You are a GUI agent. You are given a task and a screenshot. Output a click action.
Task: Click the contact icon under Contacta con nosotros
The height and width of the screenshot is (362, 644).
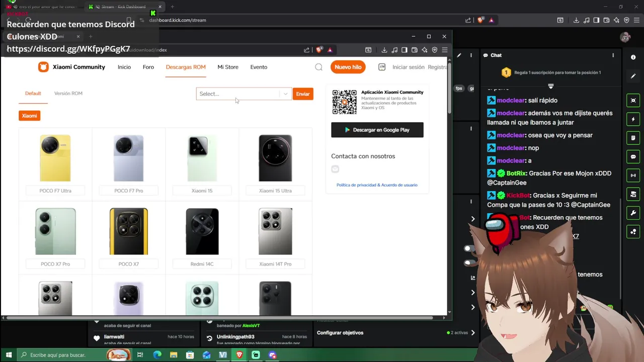[x=335, y=169]
